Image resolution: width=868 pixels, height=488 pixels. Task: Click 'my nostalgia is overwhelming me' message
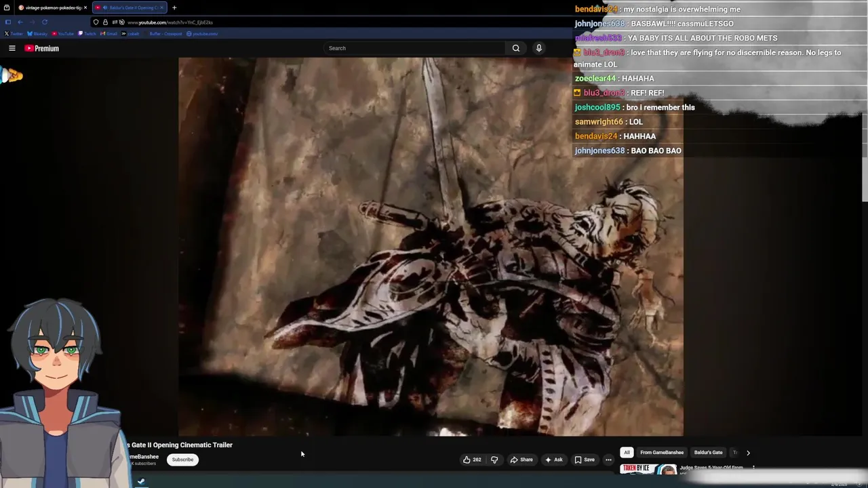pos(658,9)
